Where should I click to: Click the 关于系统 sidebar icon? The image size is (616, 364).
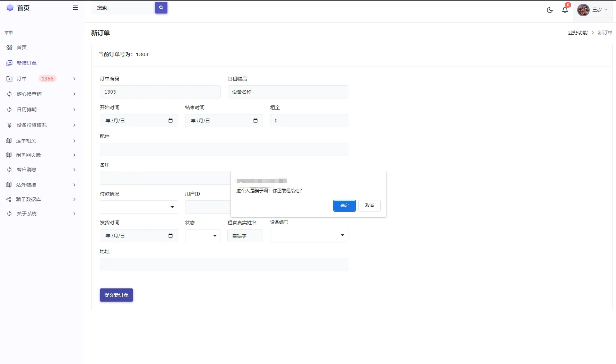coord(9,214)
